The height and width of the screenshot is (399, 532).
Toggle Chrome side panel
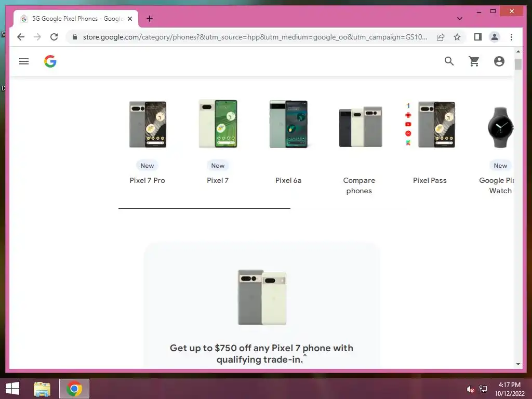click(478, 37)
